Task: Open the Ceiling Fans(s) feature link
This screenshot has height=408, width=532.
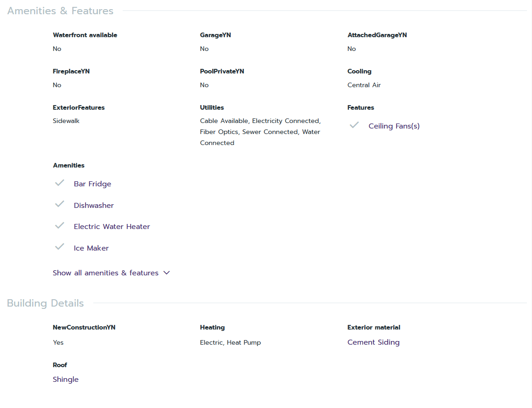Action: tap(394, 126)
